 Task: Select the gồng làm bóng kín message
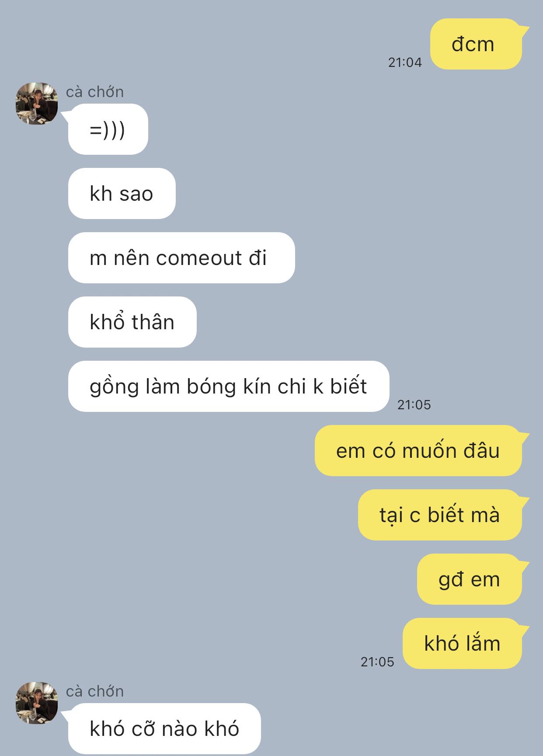point(229,386)
